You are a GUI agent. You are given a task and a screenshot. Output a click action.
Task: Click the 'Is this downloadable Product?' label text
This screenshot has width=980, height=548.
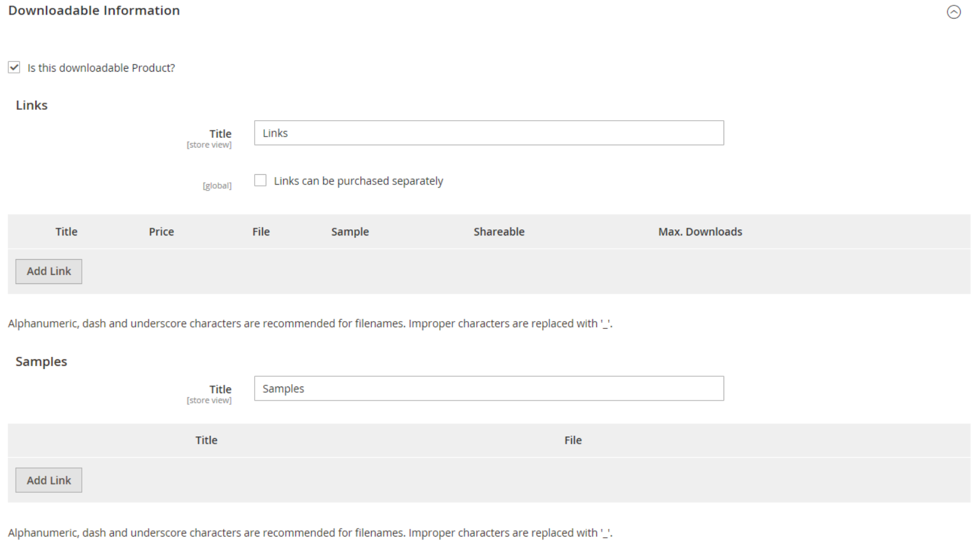pos(101,68)
